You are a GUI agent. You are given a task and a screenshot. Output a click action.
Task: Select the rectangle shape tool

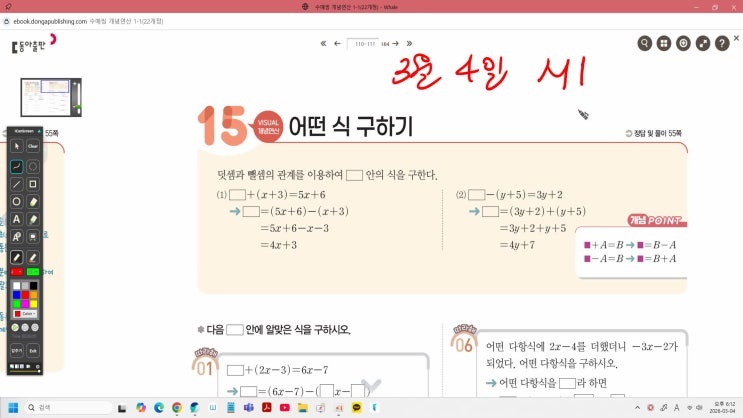pyautogui.click(x=33, y=184)
